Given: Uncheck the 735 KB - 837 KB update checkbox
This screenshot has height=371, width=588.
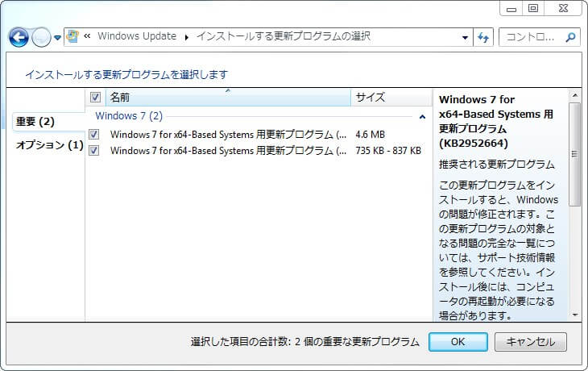Looking at the screenshot, I should 94,151.
